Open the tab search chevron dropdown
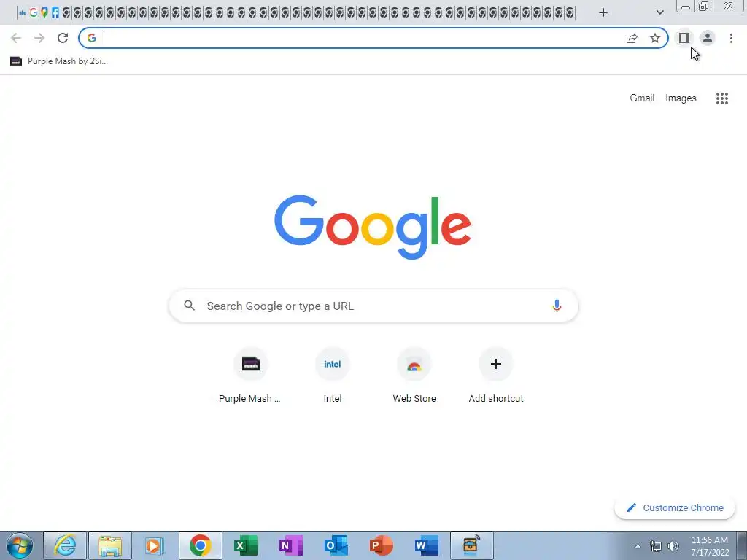The image size is (747, 560). pos(659,12)
